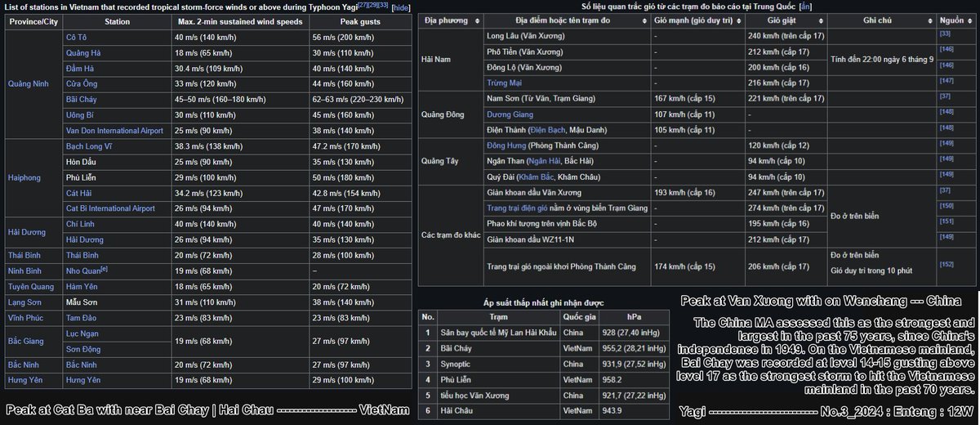Open the Cửa Ông station link
The width and height of the screenshot is (980, 425).
point(82,83)
